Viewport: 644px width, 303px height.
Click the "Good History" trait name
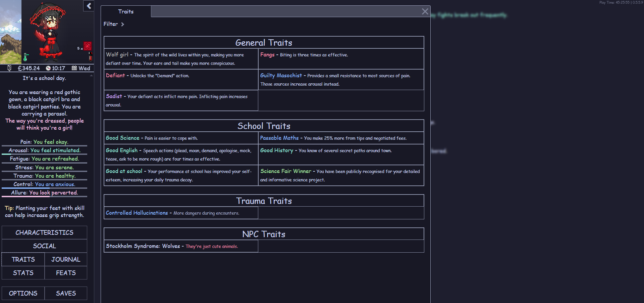[x=277, y=150]
